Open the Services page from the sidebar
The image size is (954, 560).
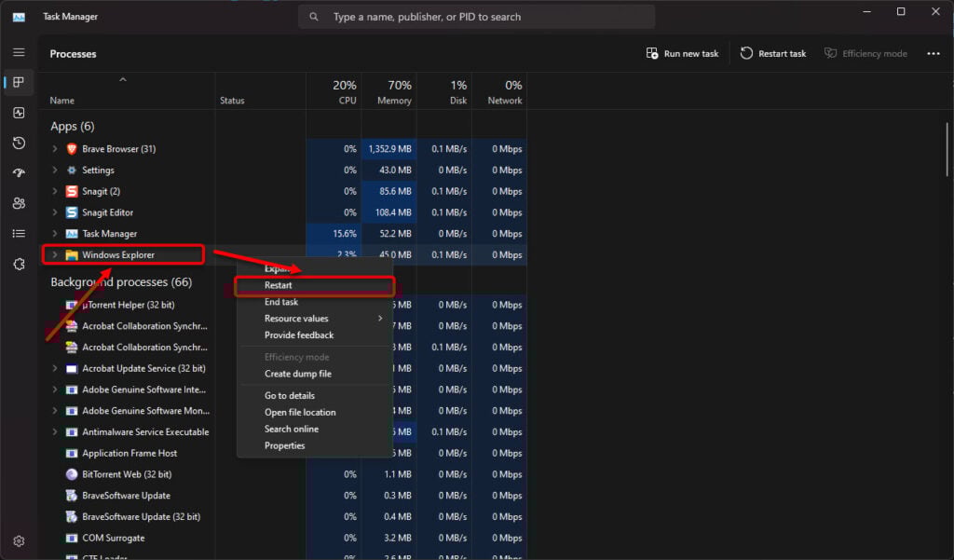pyautogui.click(x=19, y=265)
